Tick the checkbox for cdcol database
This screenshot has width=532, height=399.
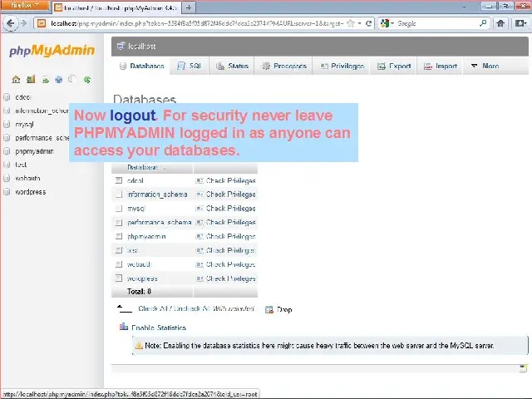coord(119,180)
